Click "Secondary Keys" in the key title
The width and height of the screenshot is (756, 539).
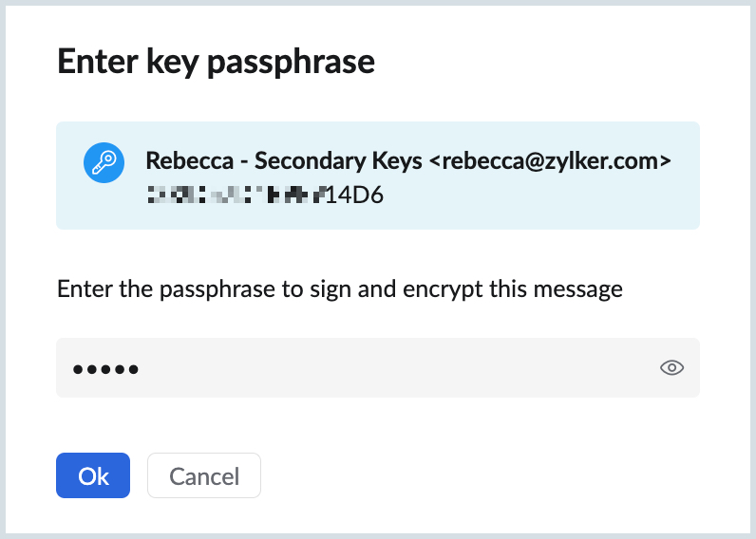coord(337,161)
